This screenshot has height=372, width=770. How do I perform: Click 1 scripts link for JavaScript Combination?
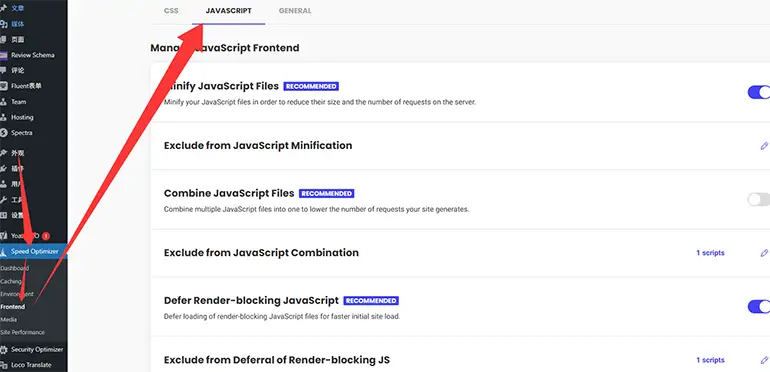710,253
